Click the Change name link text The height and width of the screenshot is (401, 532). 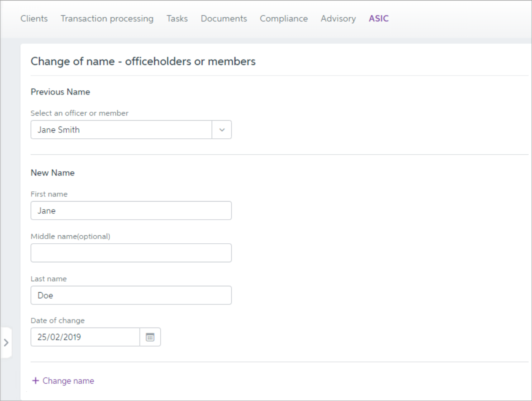[x=68, y=381]
